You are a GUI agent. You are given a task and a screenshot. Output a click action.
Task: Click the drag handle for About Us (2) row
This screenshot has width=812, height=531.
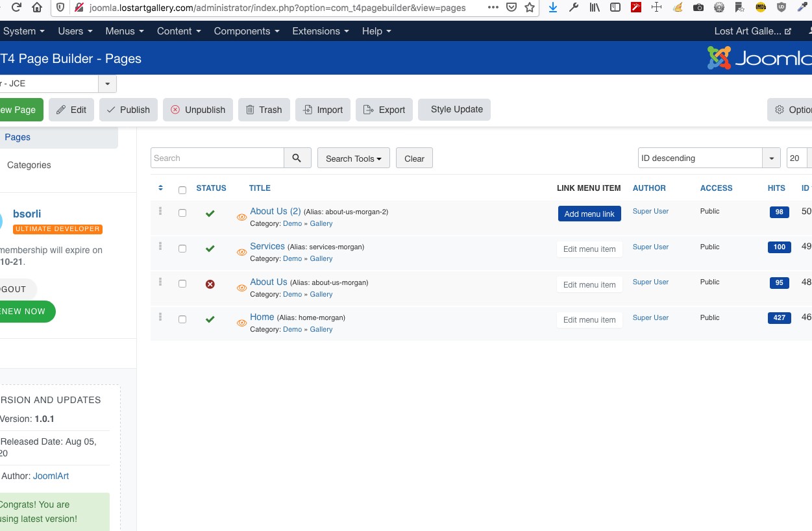[160, 211]
